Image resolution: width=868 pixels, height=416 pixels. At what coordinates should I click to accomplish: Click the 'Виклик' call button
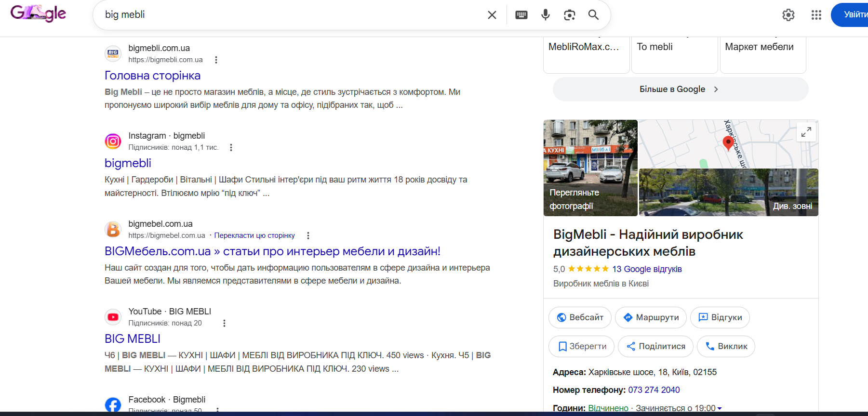pyautogui.click(x=726, y=346)
